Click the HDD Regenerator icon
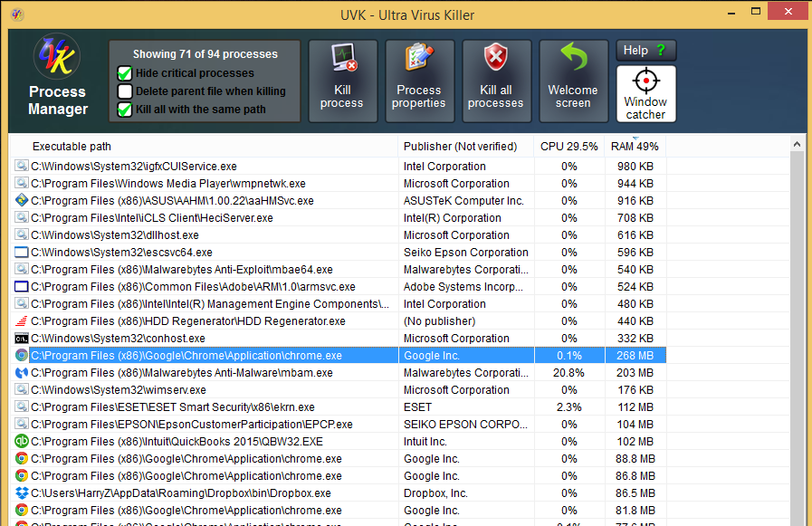The height and width of the screenshot is (526, 812). [x=21, y=321]
